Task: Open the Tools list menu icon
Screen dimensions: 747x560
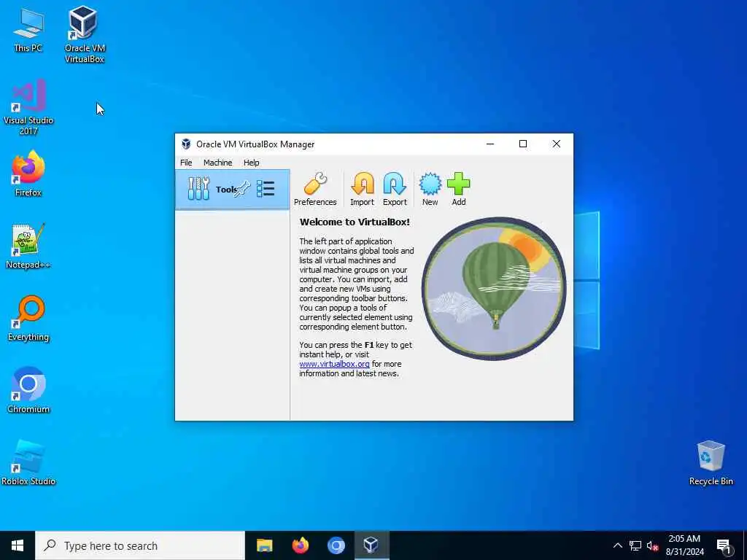Action: 266,189
